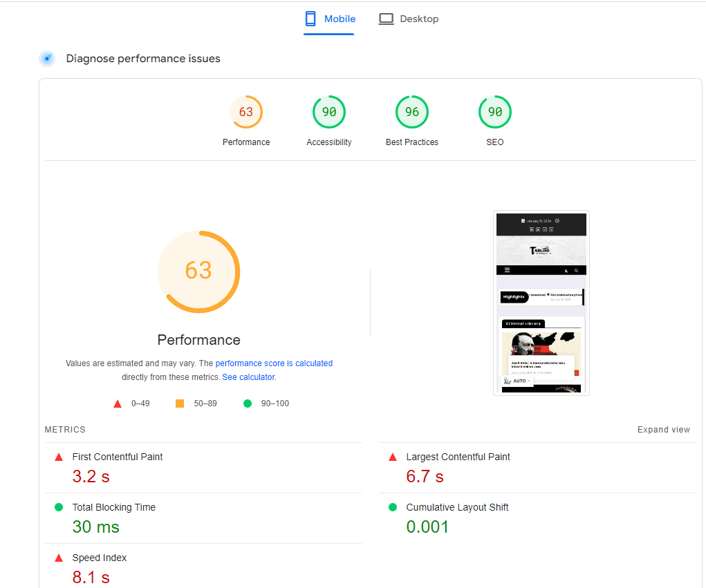Viewport: 706px width, 588px height.
Task: Click the monitor icon beside Desktop
Action: point(386,19)
